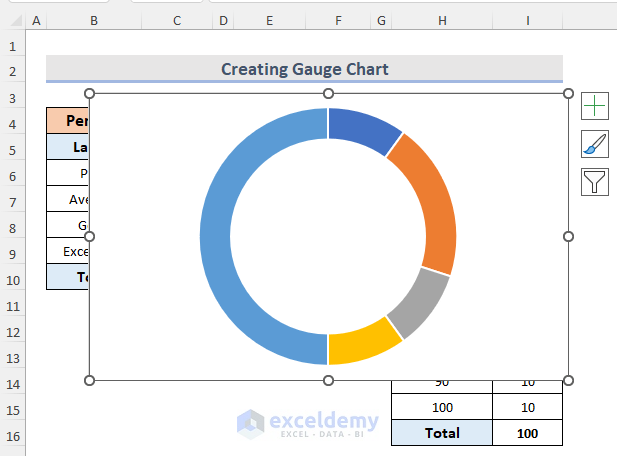Click the 'G' cell in row 8
This screenshot has height=456, width=617.
coord(68,225)
